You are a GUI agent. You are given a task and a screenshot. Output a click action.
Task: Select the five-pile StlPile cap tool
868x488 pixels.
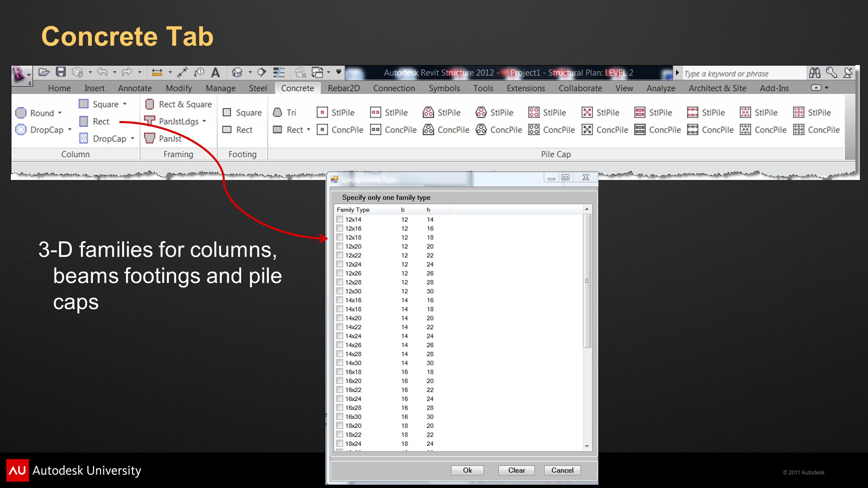tap(600, 113)
